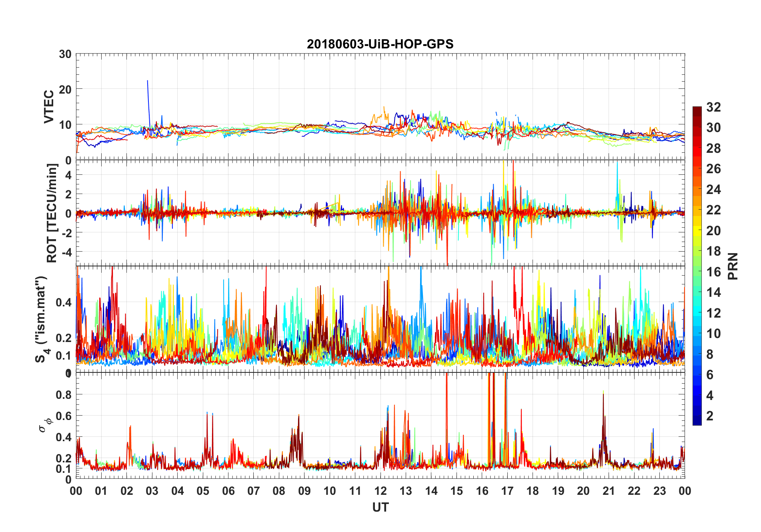The height and width of the screenshot is (532, 761).
Task: Click the PRN colorbar label
Action: click(x=733, y=266)
